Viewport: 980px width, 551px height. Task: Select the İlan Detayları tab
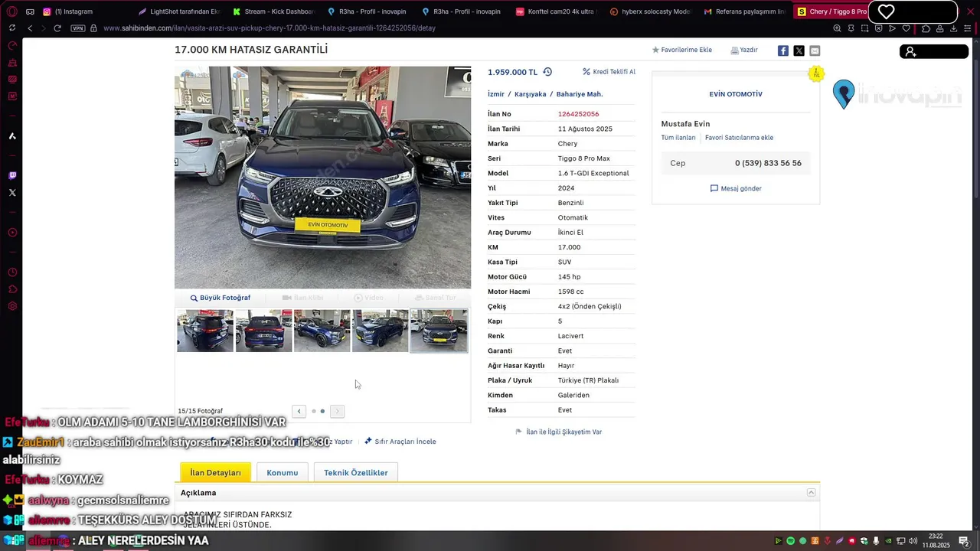tap(215, 472)
